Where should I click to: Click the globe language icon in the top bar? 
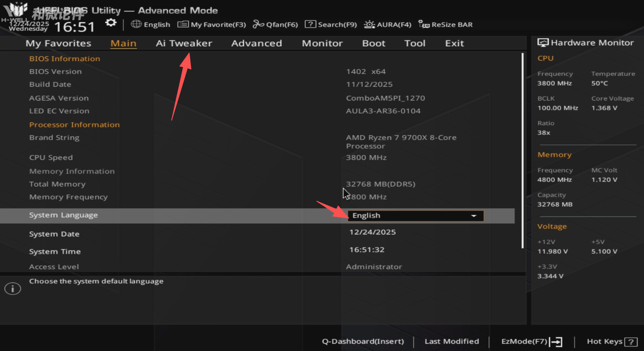coord(136,24)
